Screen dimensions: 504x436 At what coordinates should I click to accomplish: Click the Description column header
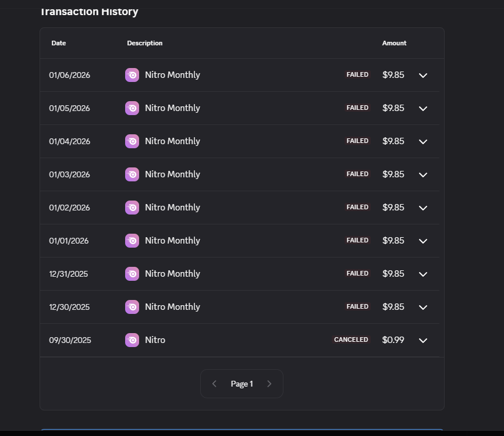click(x=145, y=43)
